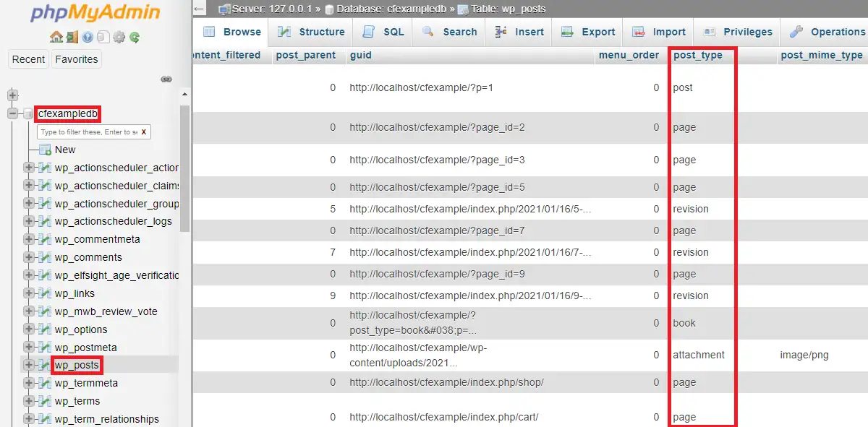Open the MySQL documentation page icon
The width and height of the screenshot is (868, 427).
(x=103, y=37)
